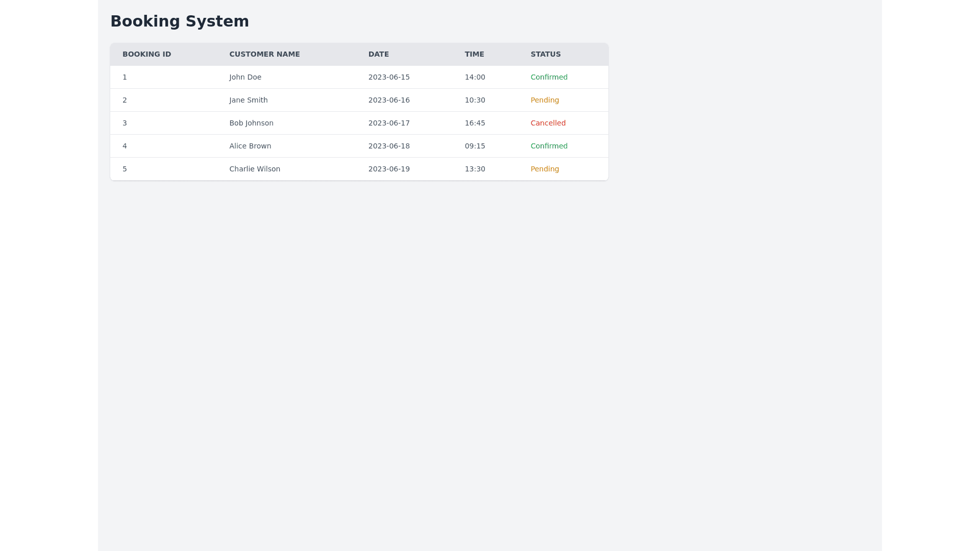Click the Status column header
Image resolution: width=980 pixels, height=551 pixels.
click(545, 54)
